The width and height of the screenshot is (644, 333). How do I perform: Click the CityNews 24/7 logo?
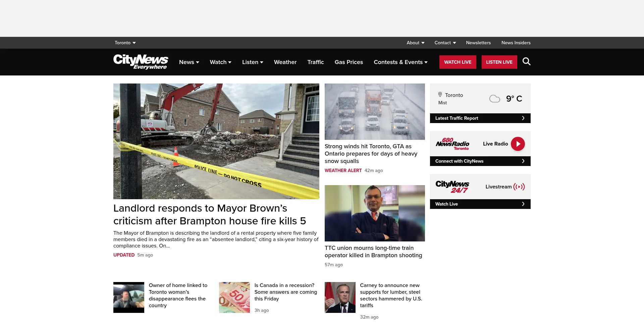[452, 187]
